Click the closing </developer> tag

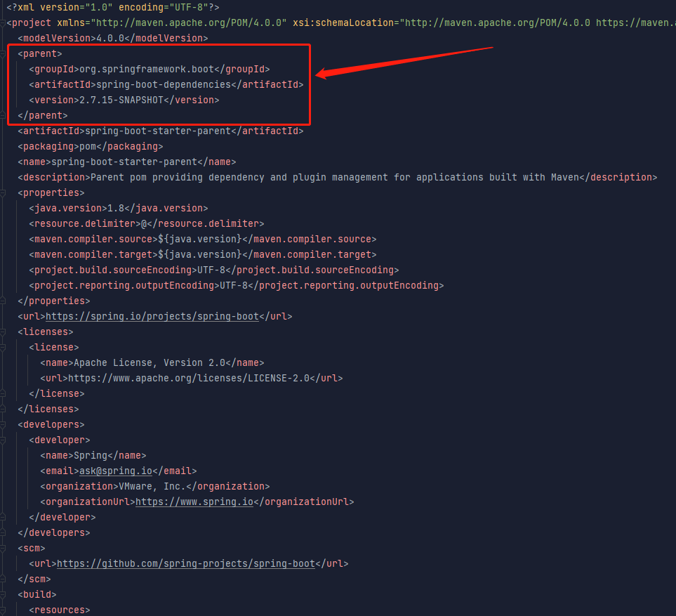[x=62, y=517]
